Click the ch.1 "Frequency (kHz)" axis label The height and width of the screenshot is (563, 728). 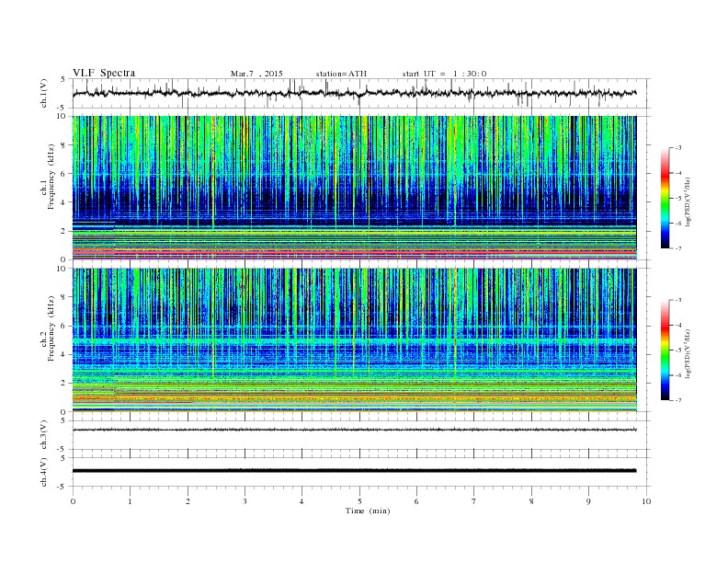(x=51, y=177)
